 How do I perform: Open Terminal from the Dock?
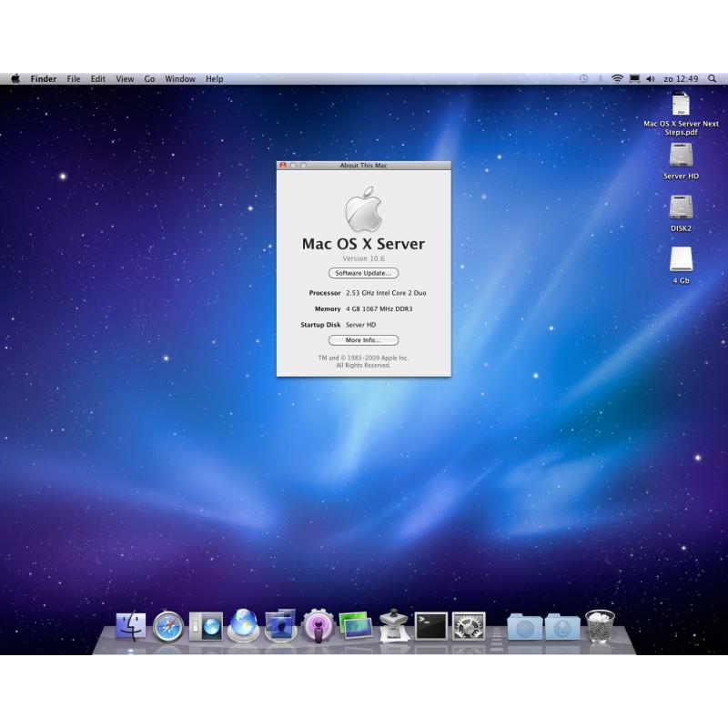(x=430, y=626)
